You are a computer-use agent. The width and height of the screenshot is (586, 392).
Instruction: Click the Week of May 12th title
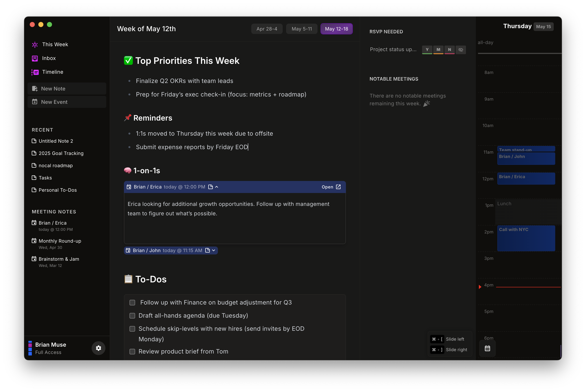146,29
